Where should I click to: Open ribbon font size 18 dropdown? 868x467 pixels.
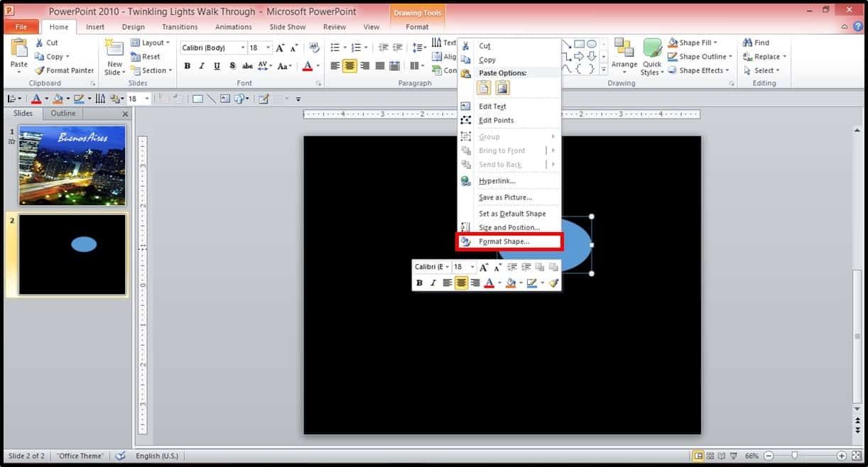pyautogui.click(x=268, y=48)
